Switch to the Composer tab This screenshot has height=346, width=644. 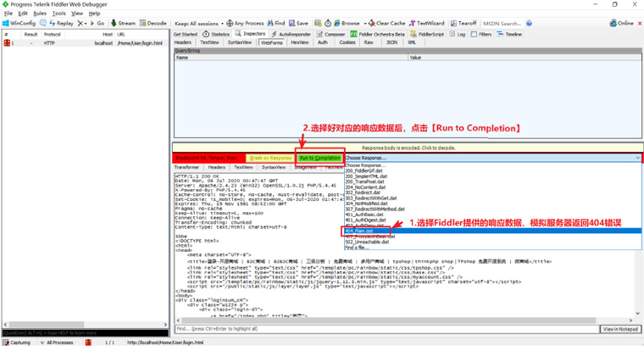coord(330,34)
